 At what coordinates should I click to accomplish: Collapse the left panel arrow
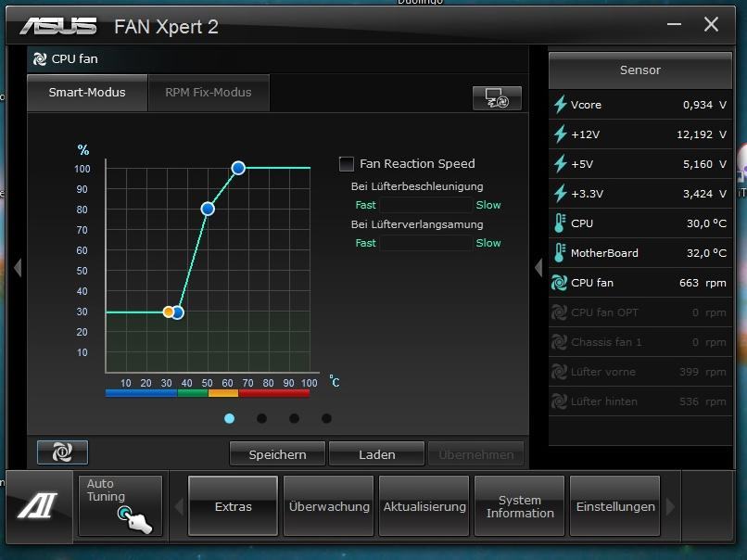pos(19,267)
